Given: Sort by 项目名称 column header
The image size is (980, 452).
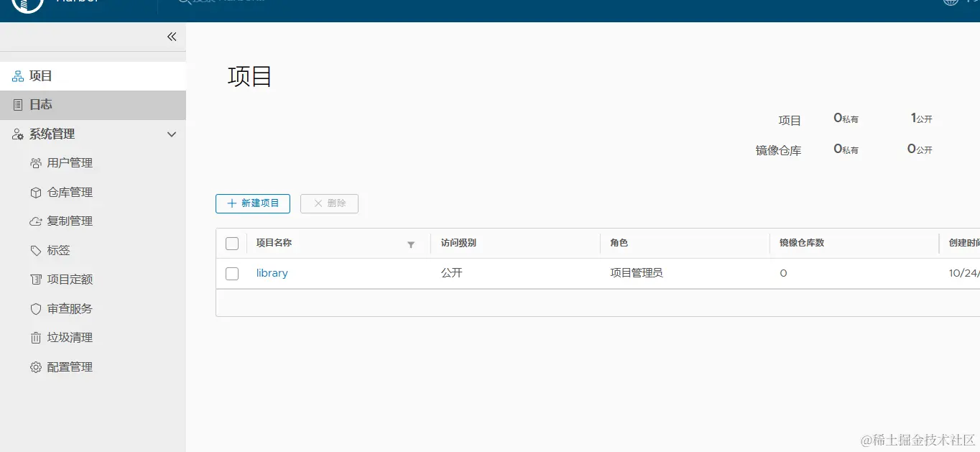Looking at the screenshot, I should pos(274,243).
